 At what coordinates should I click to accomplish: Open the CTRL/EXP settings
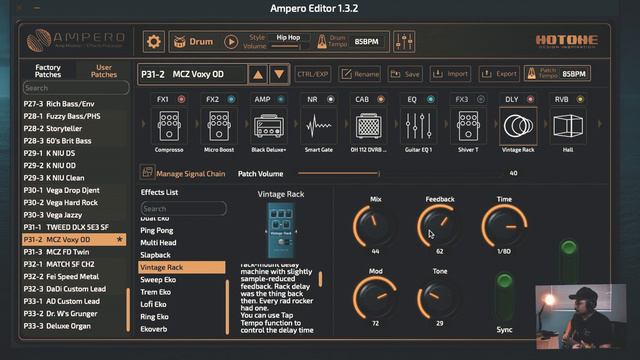[313, 74]
